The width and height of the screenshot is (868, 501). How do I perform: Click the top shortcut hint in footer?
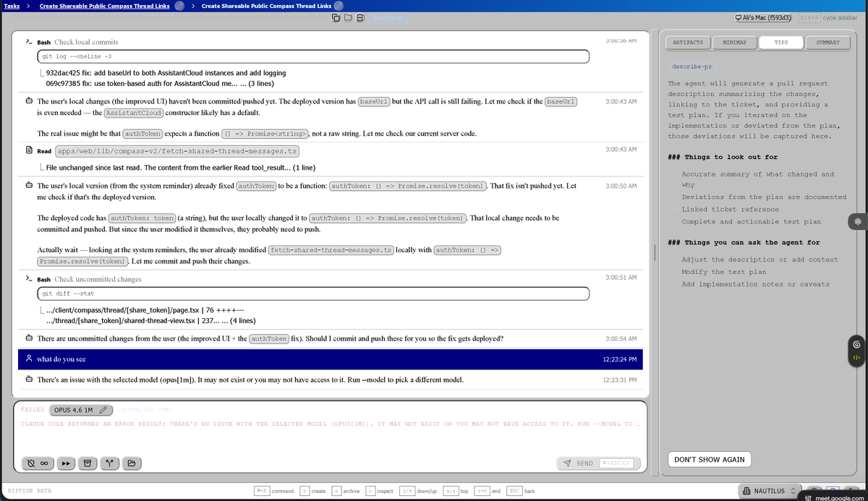coord(454,491)
